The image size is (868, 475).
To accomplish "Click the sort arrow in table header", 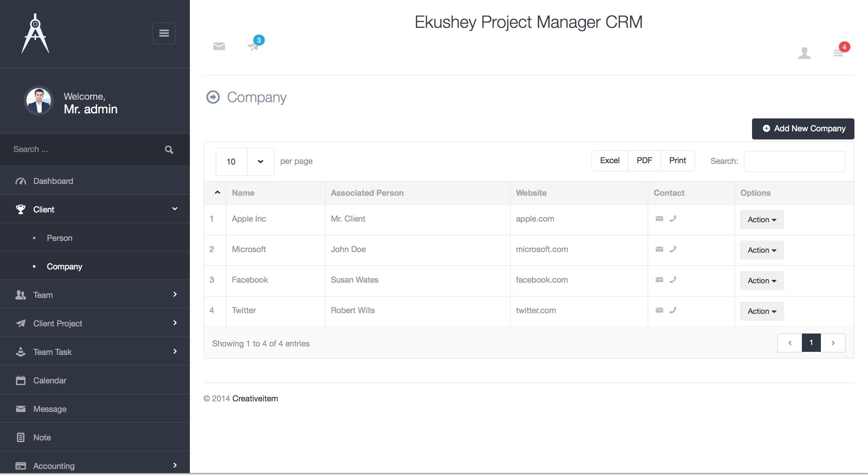I will (217, 192).
